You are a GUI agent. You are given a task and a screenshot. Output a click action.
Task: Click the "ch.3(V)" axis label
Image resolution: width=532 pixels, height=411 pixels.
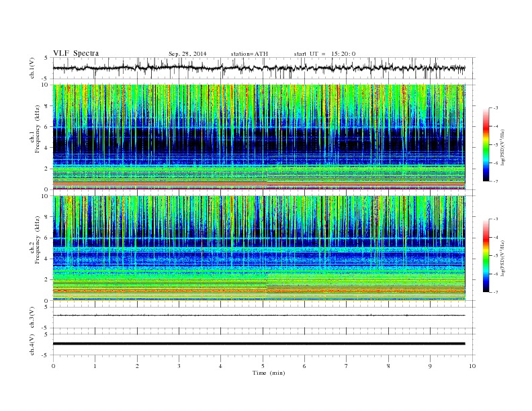(32, 318)
